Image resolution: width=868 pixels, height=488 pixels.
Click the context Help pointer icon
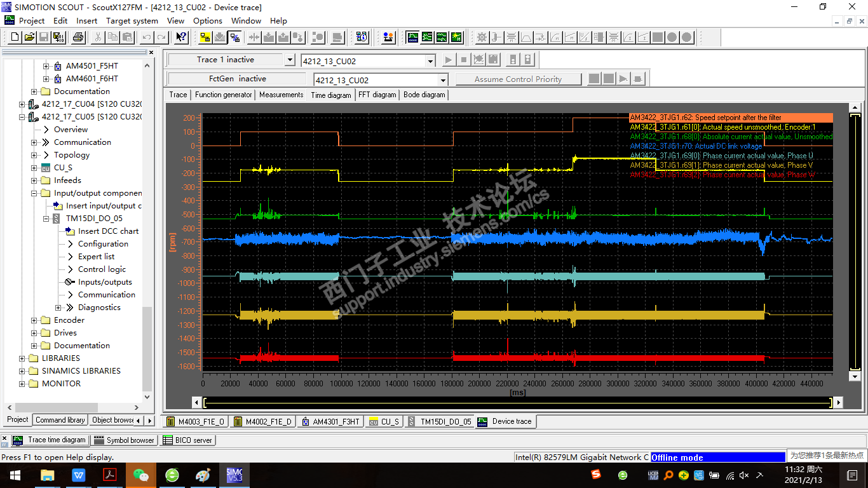[181, 37]
